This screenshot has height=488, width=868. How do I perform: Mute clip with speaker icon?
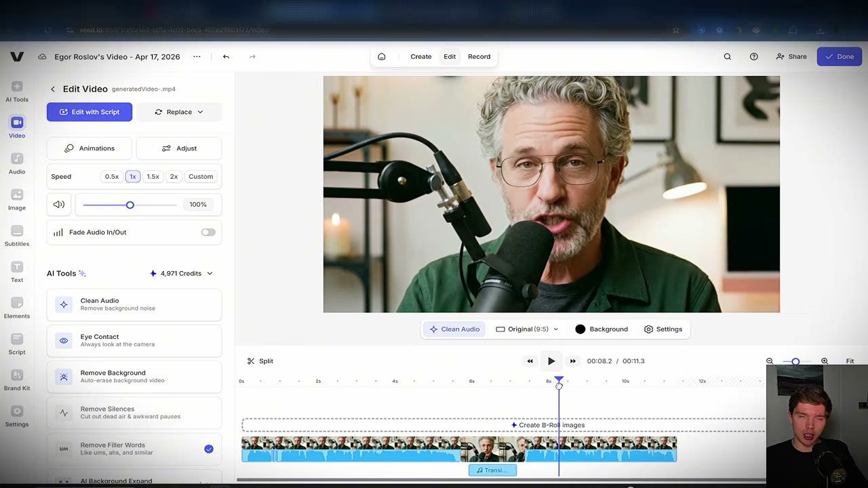[59, 204]
